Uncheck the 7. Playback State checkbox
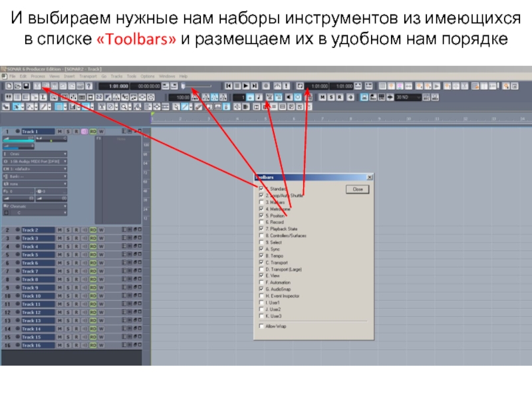Image resolution: width=532 pixels, height=399 pixels. click(261, 229)
